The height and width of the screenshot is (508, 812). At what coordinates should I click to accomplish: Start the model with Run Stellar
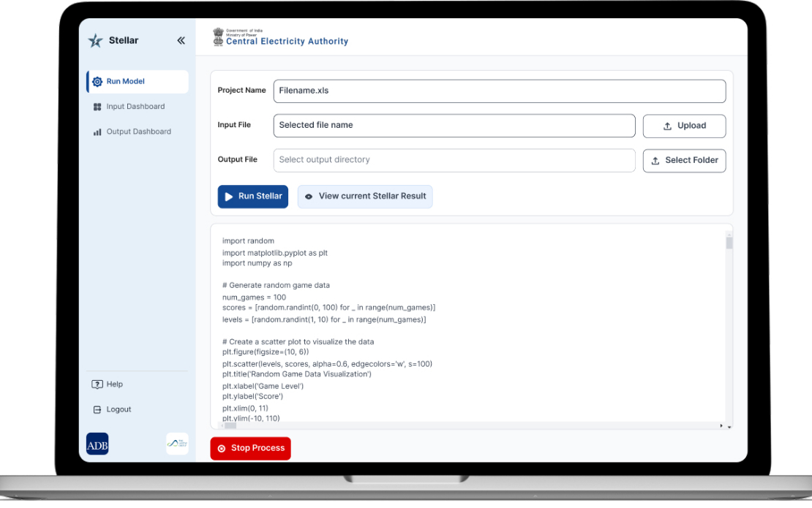point(252,197)
